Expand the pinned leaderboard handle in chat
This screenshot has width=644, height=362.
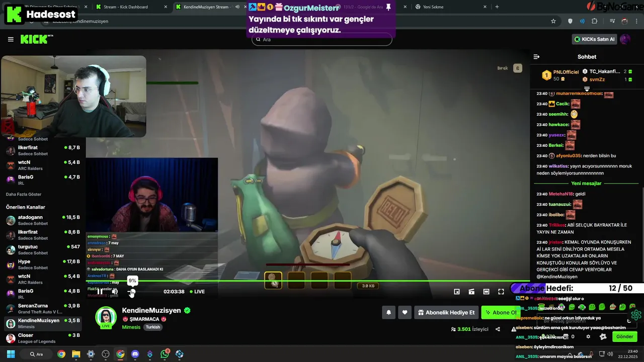tap(587, 89)
